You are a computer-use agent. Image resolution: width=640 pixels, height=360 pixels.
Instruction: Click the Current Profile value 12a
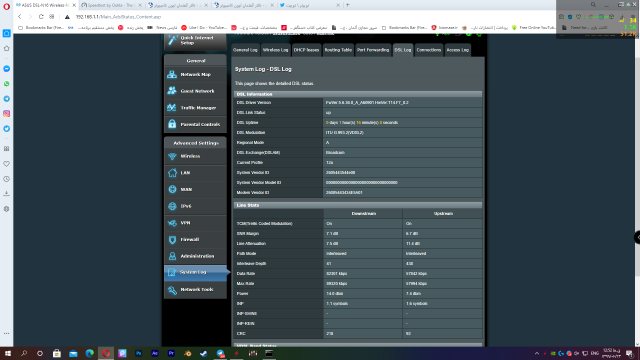(329, 162)
